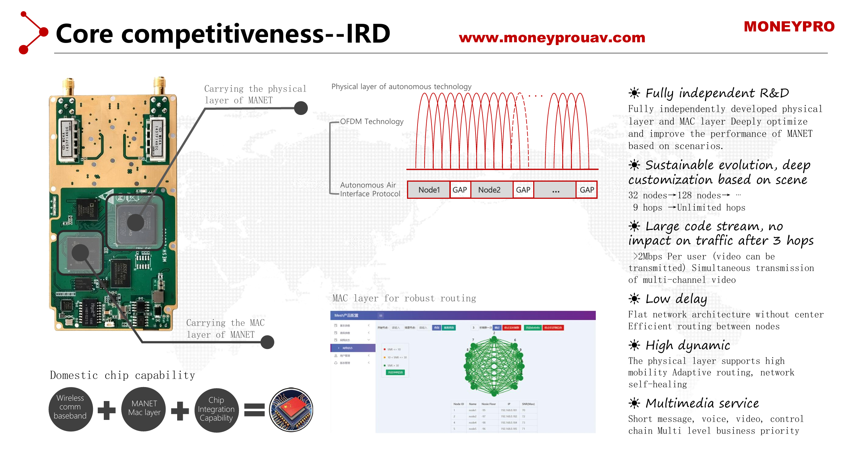Expand the user management chevron
Image resolution: width=868 pixels, height=473 pixels.
pyautogui.click(x=369, y=355)
